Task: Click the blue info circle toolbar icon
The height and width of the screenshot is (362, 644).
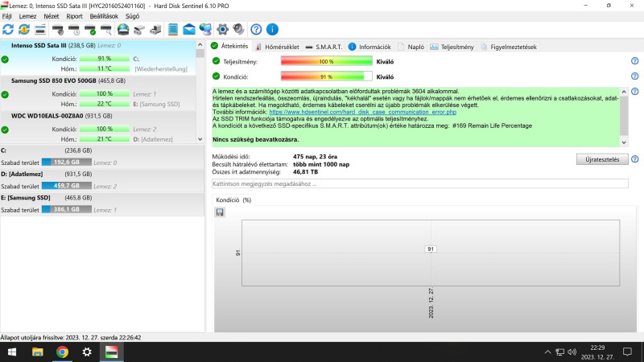Action: coord(272,30)
